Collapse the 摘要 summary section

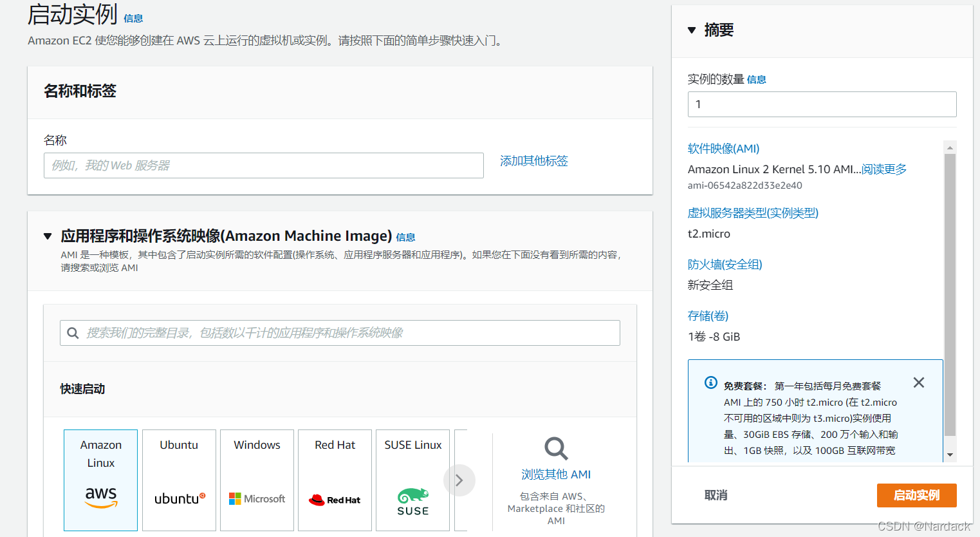(691, 30)
